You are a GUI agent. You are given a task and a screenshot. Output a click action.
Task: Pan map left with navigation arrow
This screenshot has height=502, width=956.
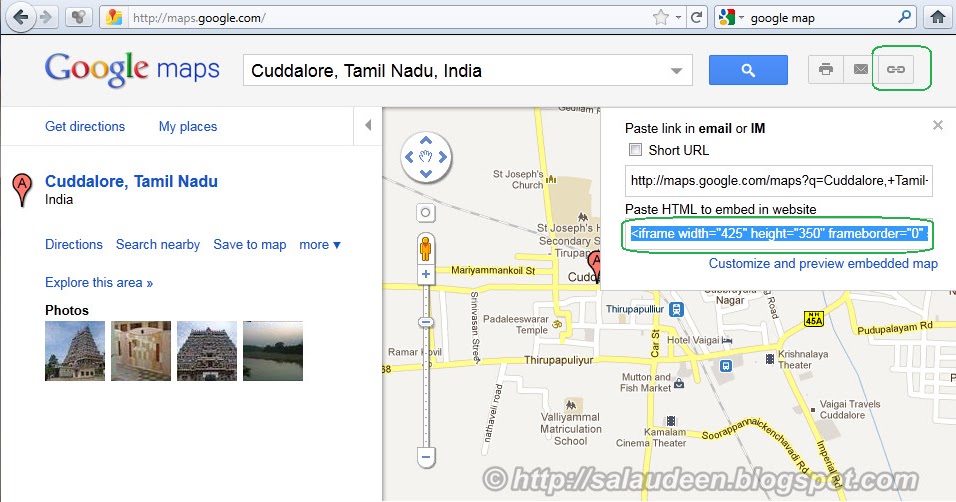pos(410,157)
